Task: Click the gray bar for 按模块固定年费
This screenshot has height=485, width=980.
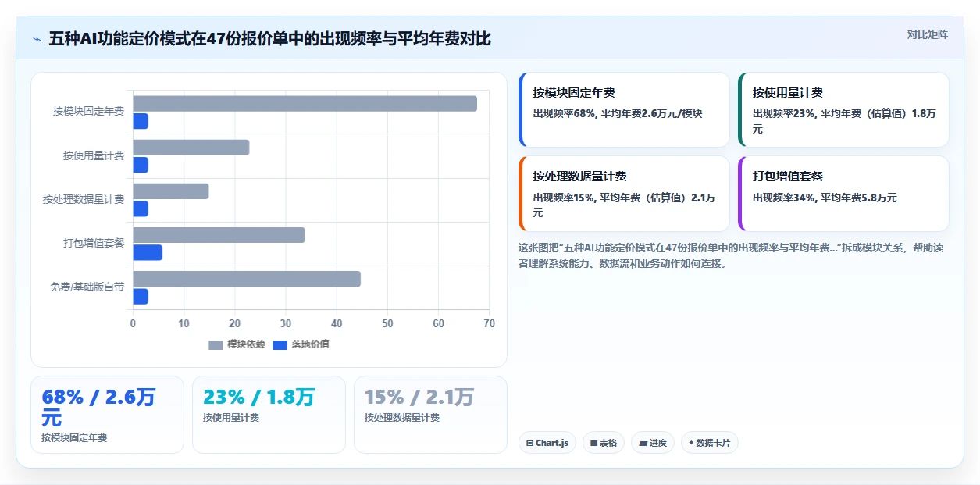Action: point(305,103)
